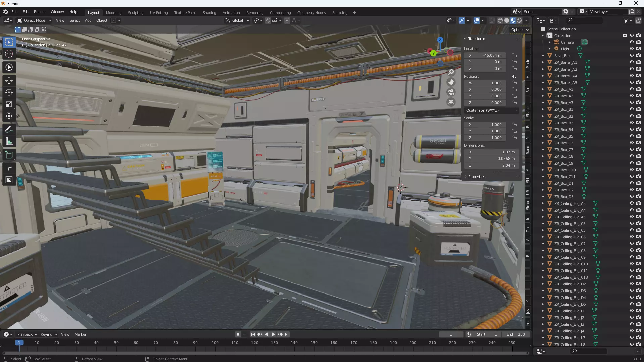Click the outliner search field
The width and height of the screenshot is (644, 362).
(x=584, y=20)
